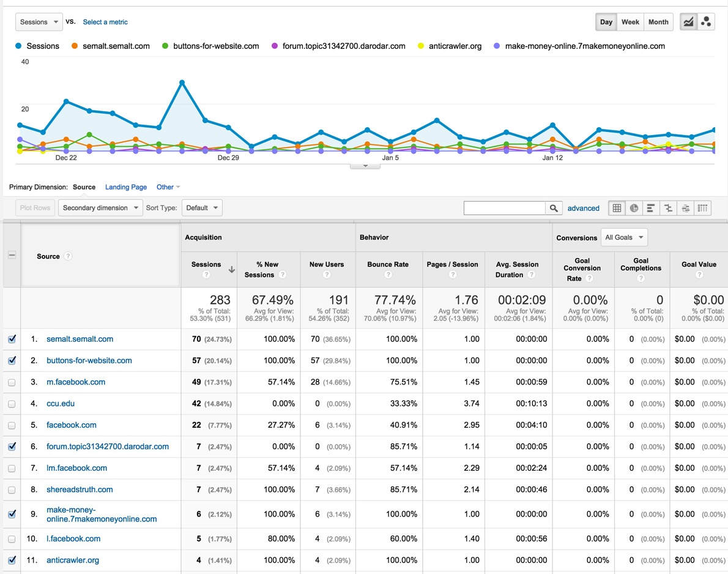Image resolution: width=728 pixels, height=574 pixels.
Task: Open the All Goals conversions dropdown
Action: click(x=624, y=237)
